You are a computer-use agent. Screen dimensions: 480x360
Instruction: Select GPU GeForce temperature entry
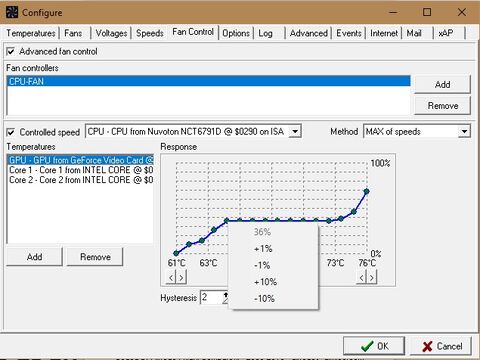tap(80, 160)
